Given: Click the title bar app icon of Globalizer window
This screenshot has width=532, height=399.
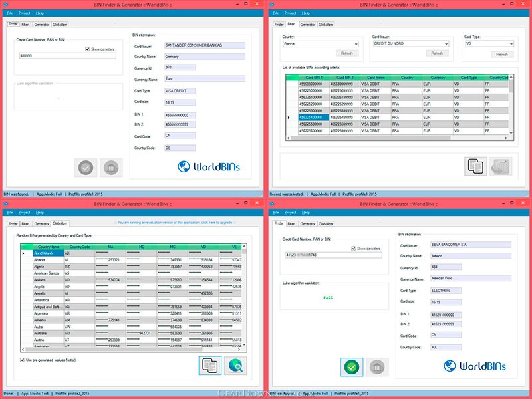Looking at the screenshot, I should (x=5, y=204).
